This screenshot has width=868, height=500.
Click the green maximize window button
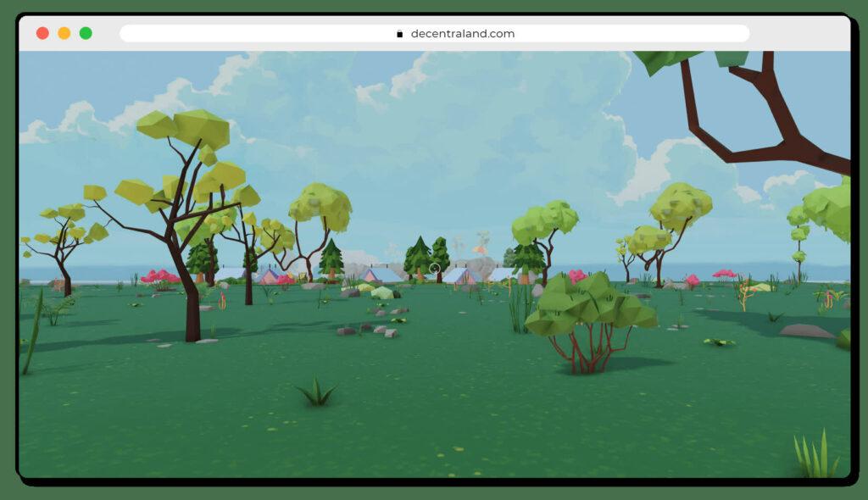[x=86, y=33]
